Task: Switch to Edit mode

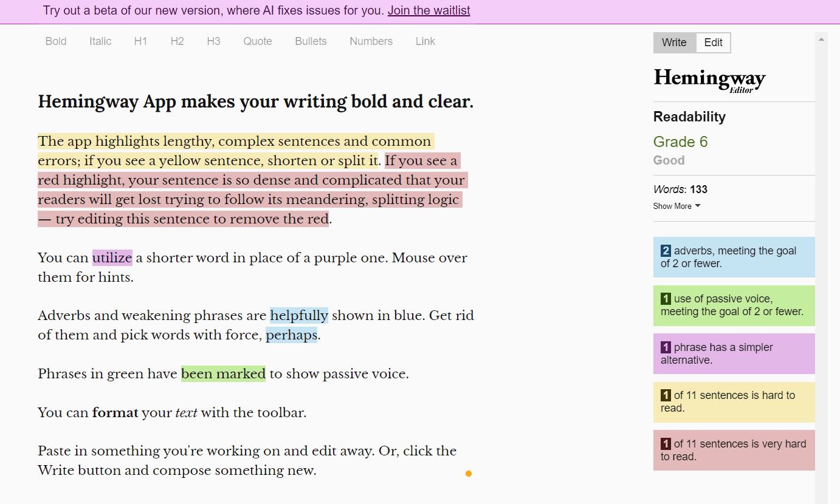Action: [x=713, y=43]
